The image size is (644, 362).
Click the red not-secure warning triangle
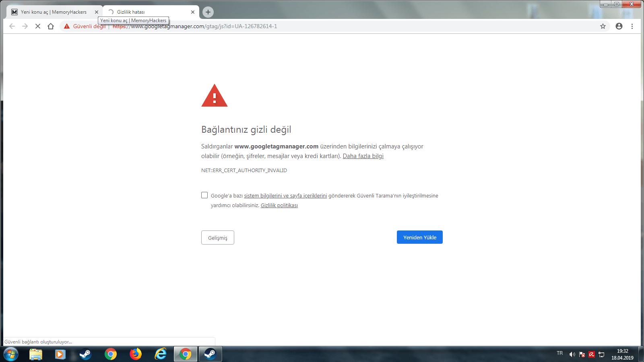(67, 26)
